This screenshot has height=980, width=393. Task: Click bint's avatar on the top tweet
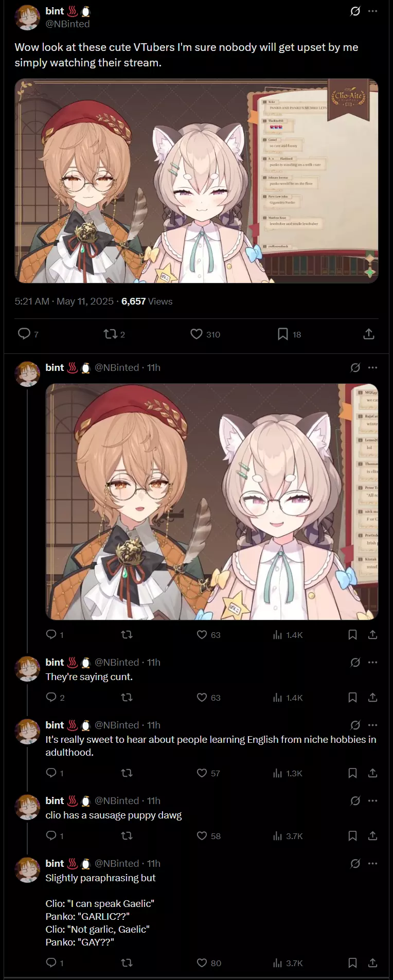click(27, 17)
